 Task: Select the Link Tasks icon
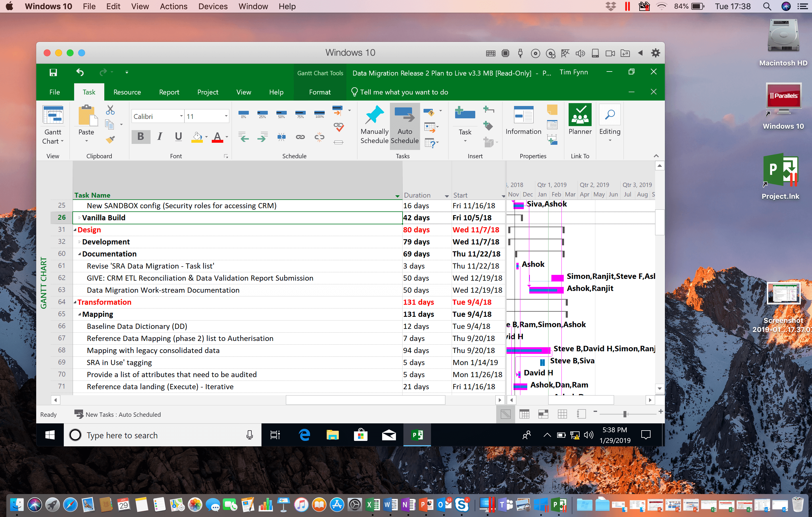(299, 138)
